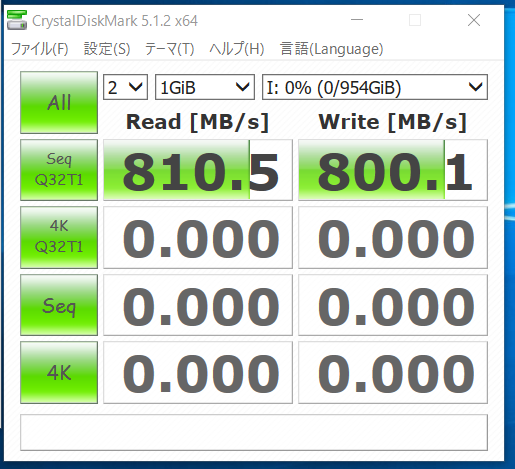Click the Seq Q32T1 read result 810.5

(x=198, y=170)
